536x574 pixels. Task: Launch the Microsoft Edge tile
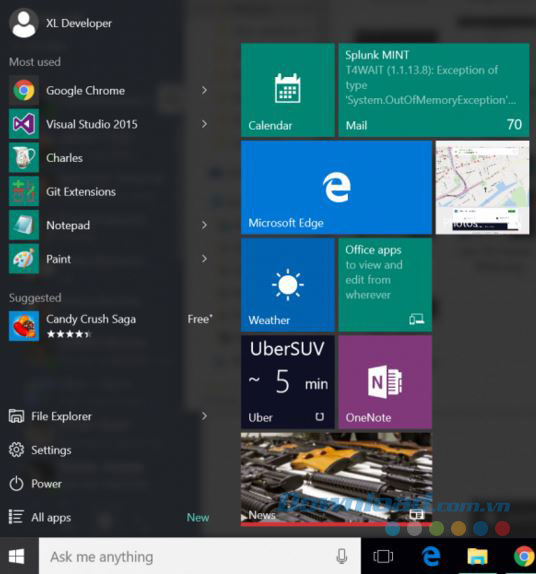click(336, 187)
